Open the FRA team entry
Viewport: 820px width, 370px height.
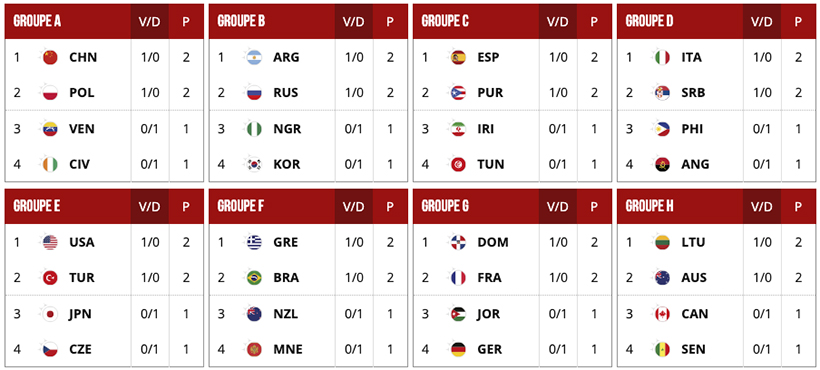[489, 278]
